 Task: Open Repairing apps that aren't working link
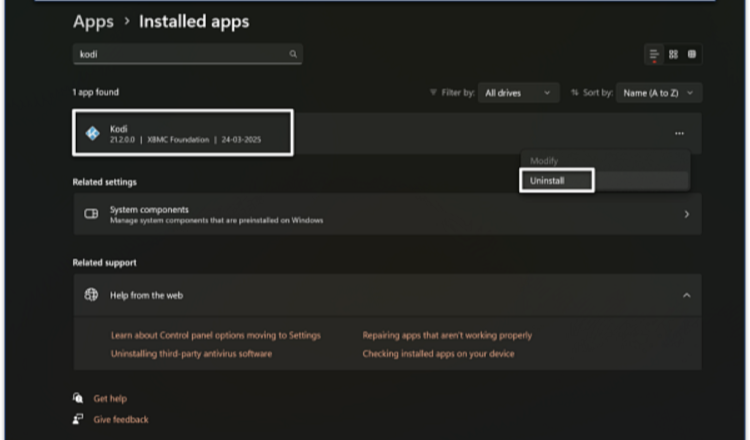pos(447,335)
